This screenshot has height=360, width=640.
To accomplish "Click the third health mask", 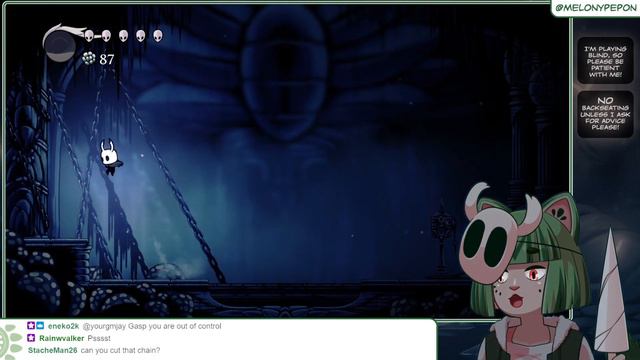I will (x=123, y=36).
